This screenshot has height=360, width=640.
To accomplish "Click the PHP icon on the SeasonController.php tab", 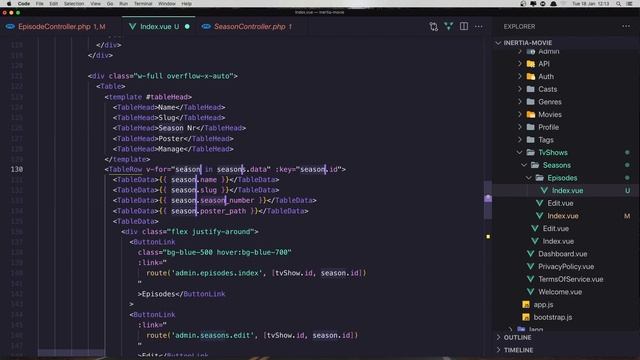I will click(206, 27).
